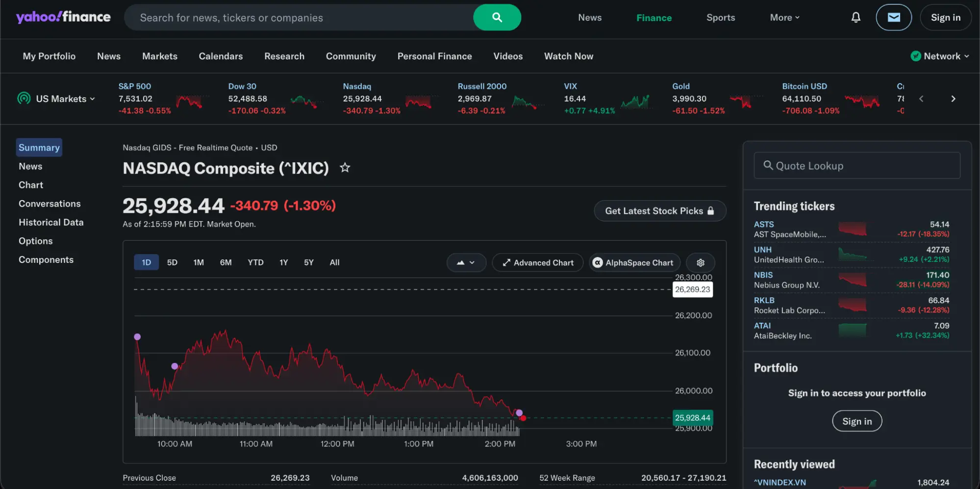The image size is (980, 489).
Task: Show next ticker strip items arrow
Action: [953, 99]
